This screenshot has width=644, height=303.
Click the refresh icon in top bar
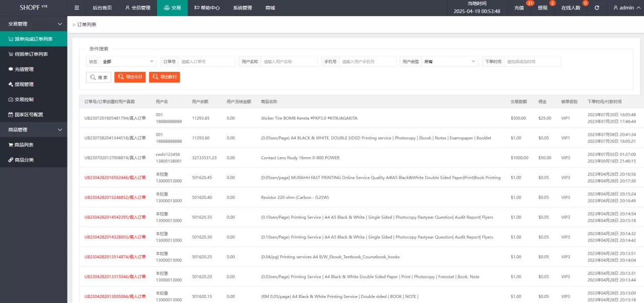(597, 8)
